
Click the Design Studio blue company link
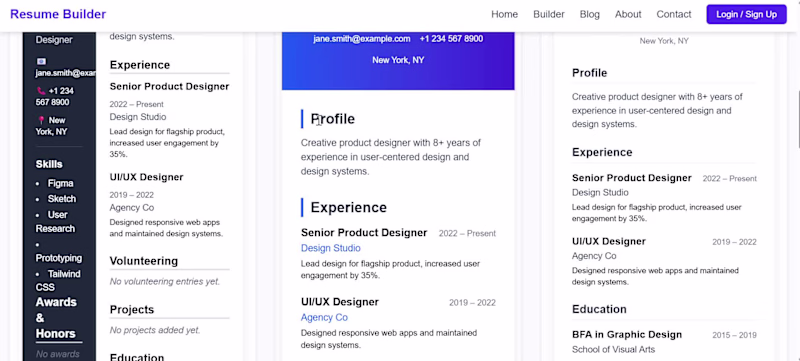pos(331,248)
